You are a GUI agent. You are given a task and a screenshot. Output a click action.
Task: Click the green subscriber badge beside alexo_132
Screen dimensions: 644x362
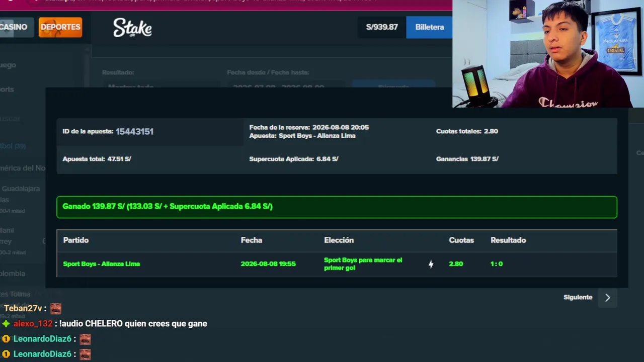(6, 324)
